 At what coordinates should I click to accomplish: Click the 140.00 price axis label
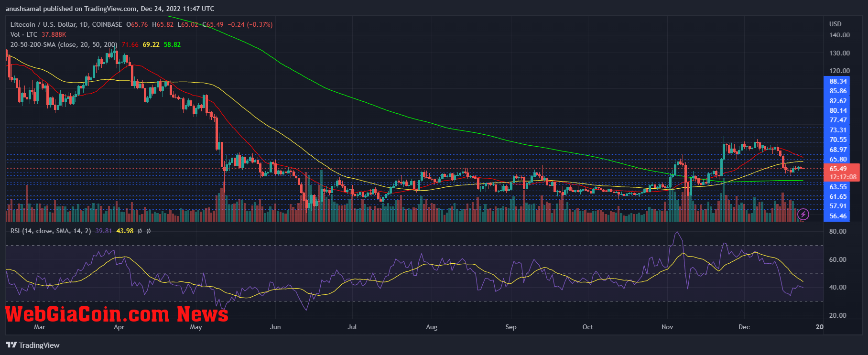coord(840,35)
